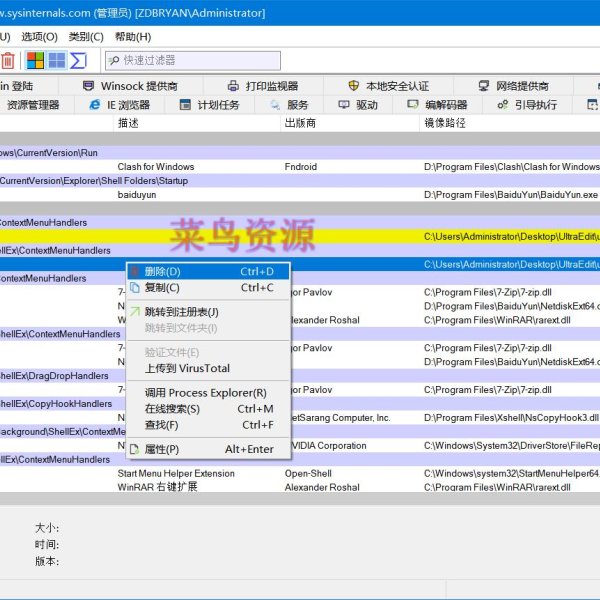Click the copy icon beside 复制(C)

click(x=135, y=287)
